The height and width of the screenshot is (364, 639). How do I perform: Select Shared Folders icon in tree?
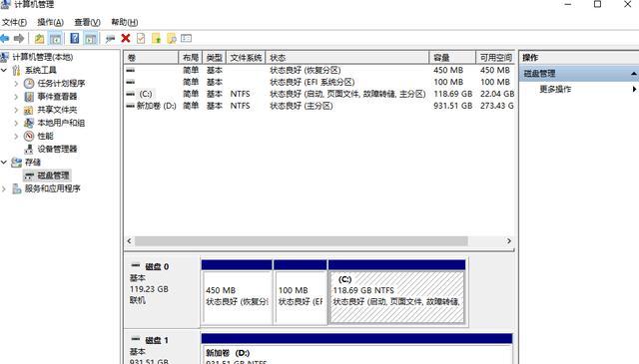point(29,110)
